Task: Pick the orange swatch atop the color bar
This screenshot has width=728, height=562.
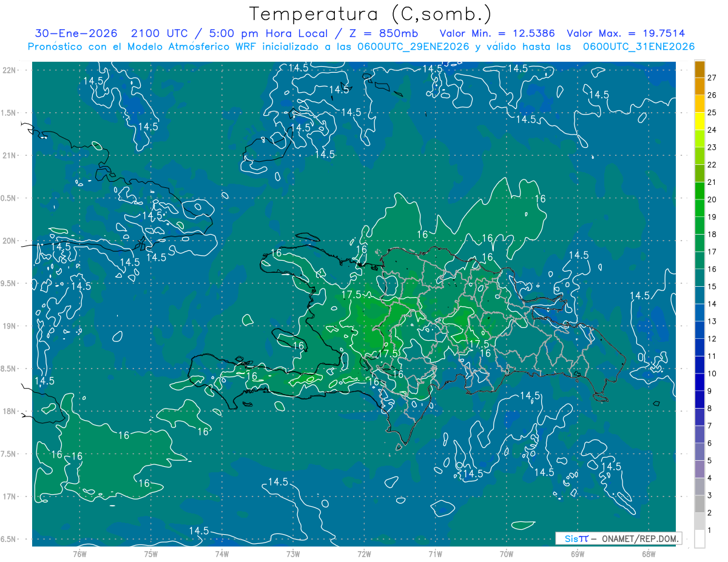Action: click(699, 69)
